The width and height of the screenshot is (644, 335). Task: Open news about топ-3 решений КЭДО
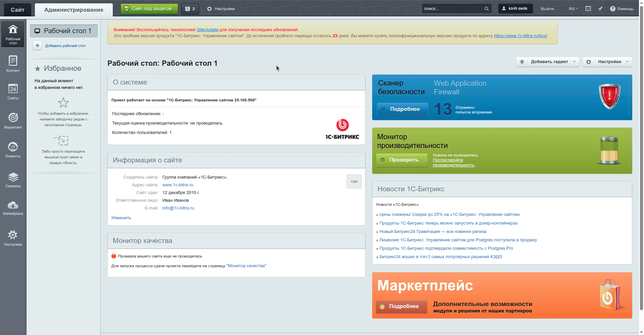[x=441, y=257]
